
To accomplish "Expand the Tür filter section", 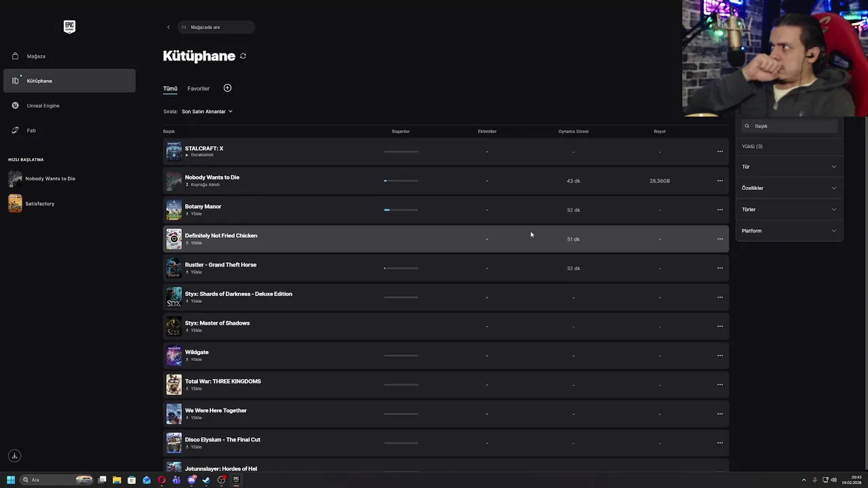I will [x=789, y=167].
